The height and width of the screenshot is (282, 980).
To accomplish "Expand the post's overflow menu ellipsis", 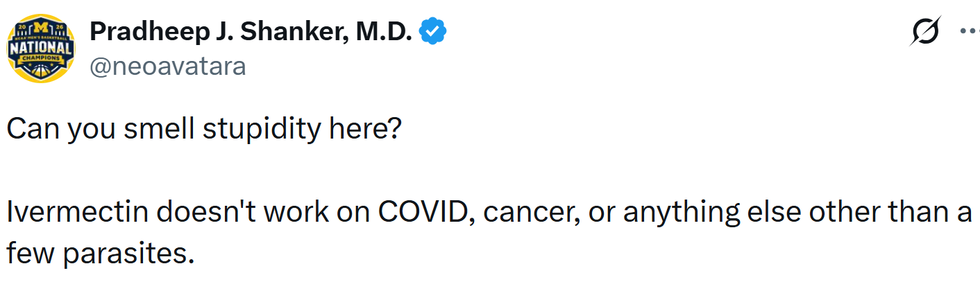I will 970,31.
